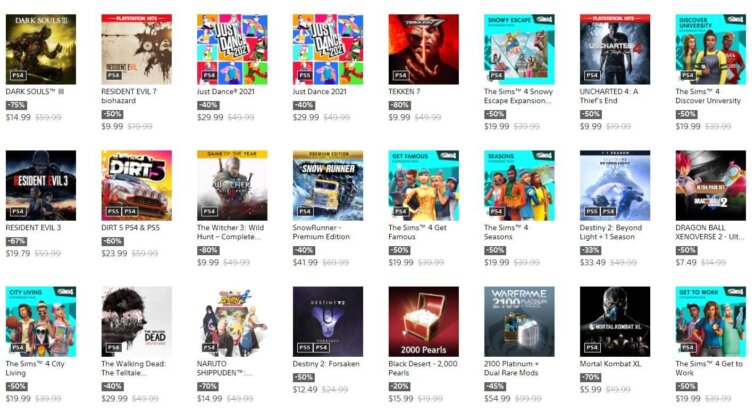Select the DIRT 5 game cover
Viewport: 755px width, 420px height.
pyautogui.click(x=136, y=185)
